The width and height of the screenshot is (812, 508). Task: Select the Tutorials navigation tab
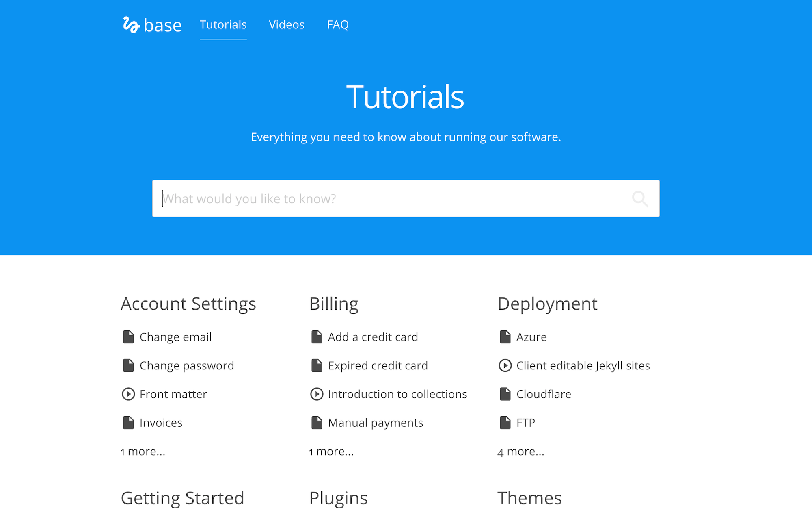click(223, 25)
